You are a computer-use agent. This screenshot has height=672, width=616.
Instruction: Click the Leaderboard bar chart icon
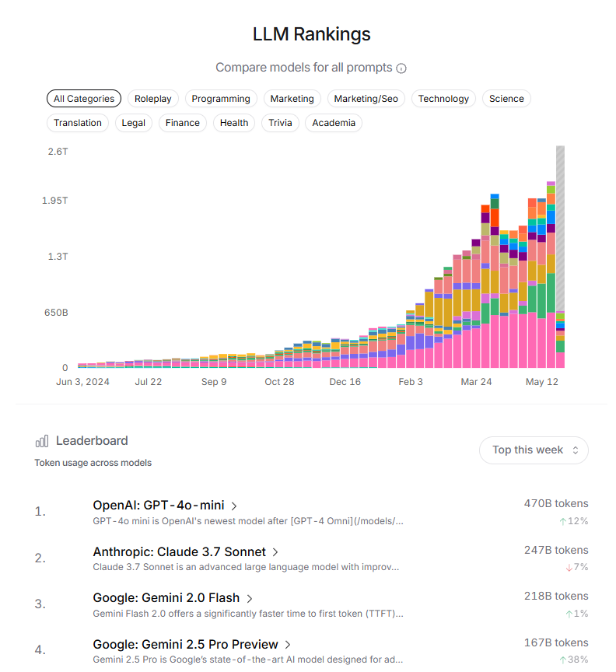point(42,441)
